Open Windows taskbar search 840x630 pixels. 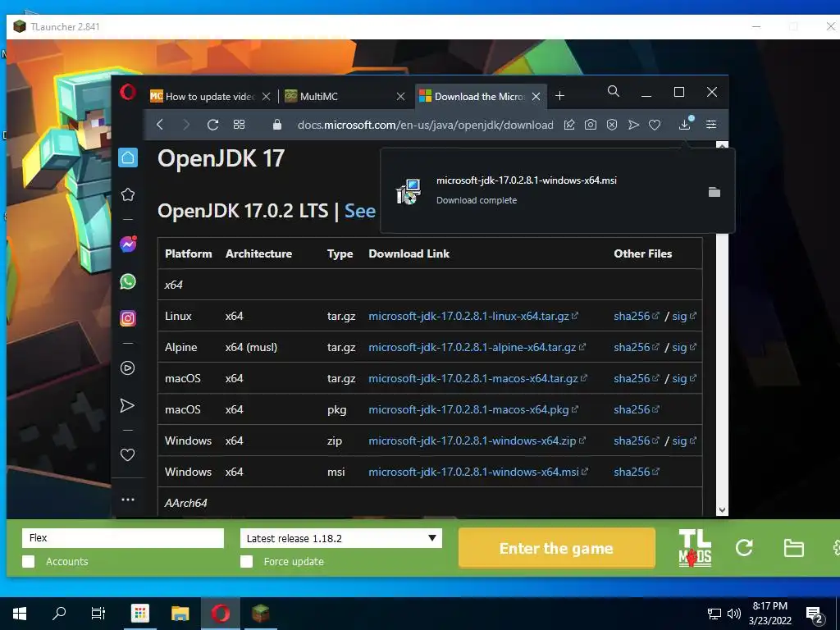59,613
